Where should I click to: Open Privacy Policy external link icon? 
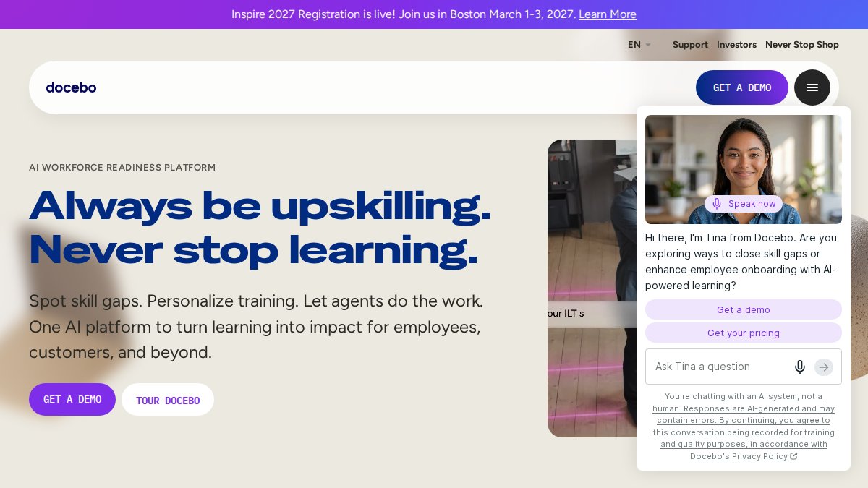[793, 456]
